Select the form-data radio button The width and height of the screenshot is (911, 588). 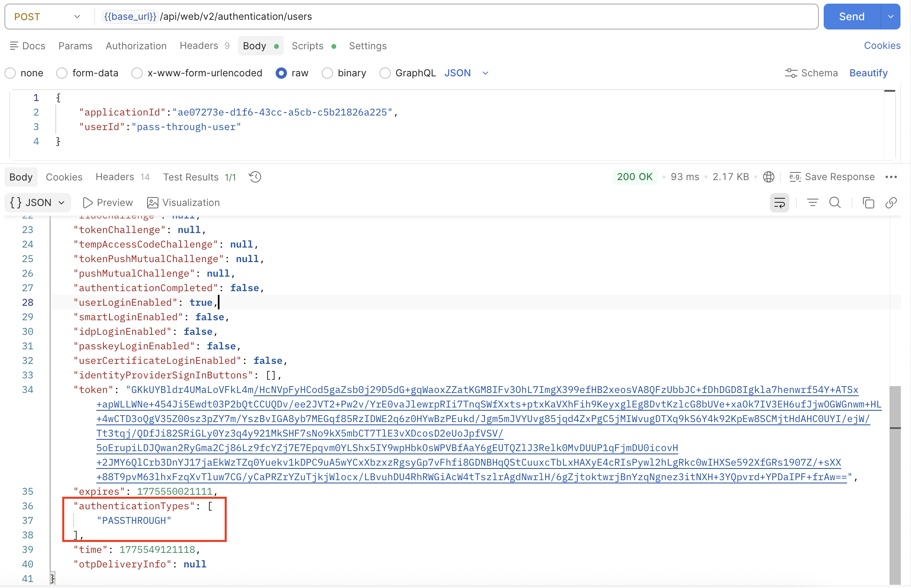click(x=62, y=73)
